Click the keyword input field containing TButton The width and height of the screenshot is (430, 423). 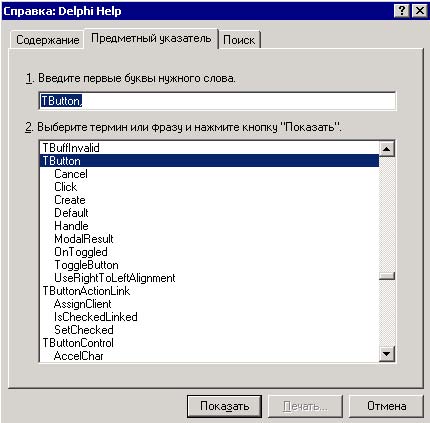point(217,101)
